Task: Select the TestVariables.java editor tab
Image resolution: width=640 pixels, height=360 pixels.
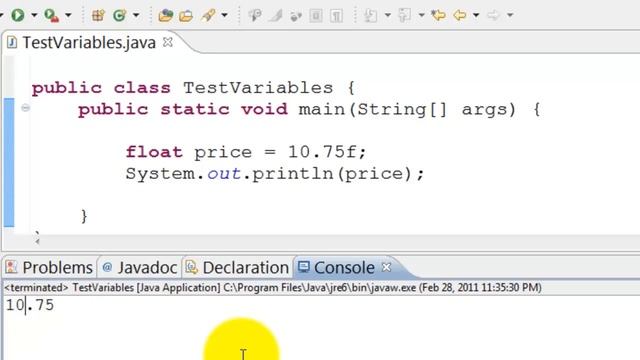Action: pyautogui.click(x=89, y=42)
